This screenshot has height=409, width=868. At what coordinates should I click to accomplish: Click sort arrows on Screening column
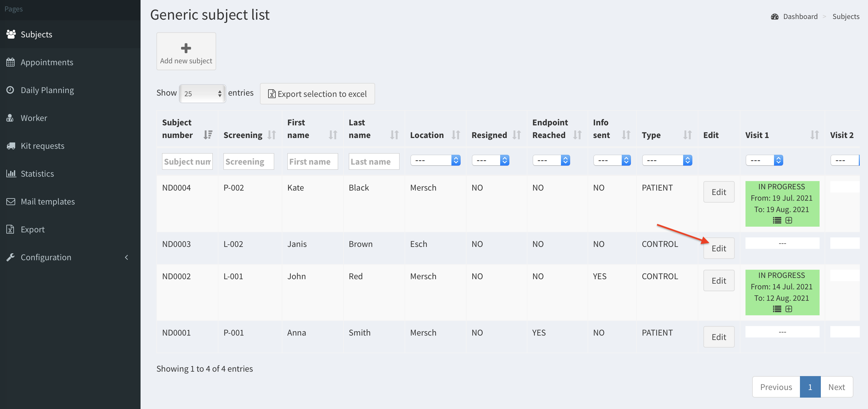(x=272, y=135)
